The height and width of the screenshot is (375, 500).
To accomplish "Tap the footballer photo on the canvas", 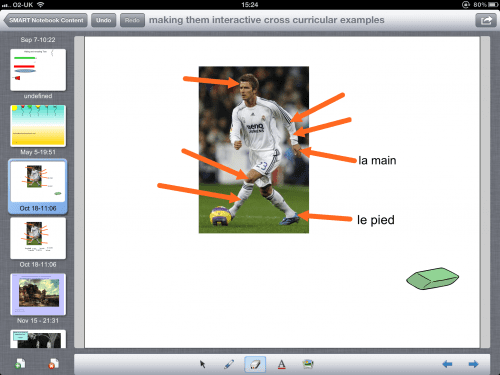I will pyautogui.click(x=254, y=150).
